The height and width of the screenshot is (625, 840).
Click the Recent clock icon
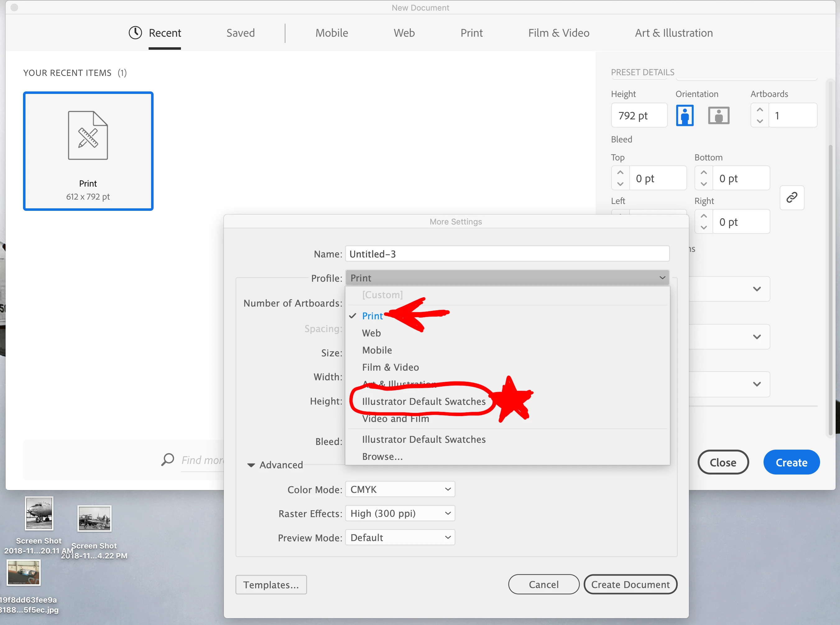[x=135, y=33]
